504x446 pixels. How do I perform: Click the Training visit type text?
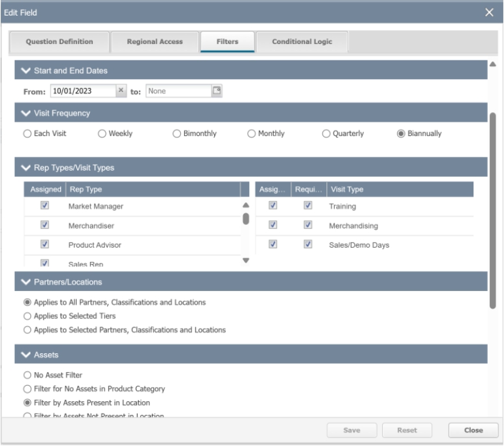342,206
